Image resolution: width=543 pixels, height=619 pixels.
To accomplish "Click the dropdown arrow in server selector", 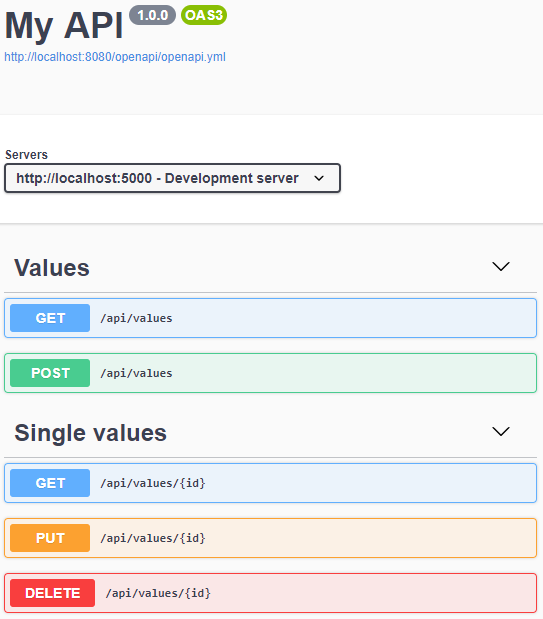I will tap(319, 178).
